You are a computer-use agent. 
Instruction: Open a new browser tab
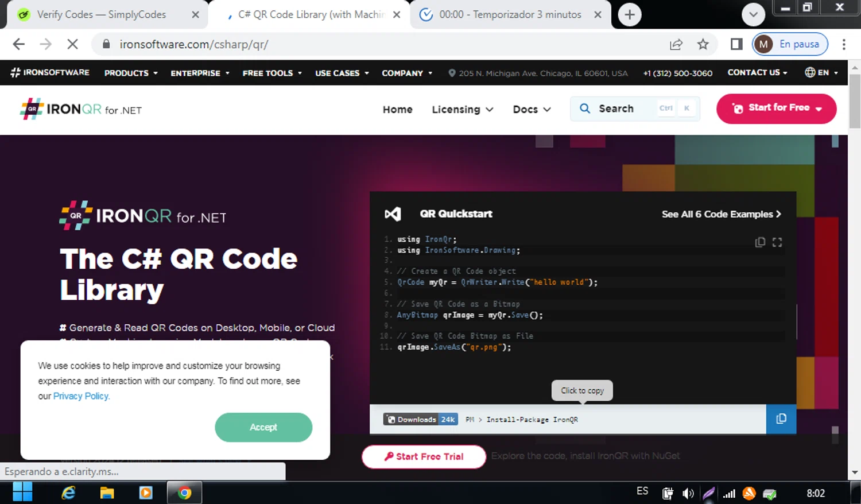pyautogui.click(x=630, y=15)
